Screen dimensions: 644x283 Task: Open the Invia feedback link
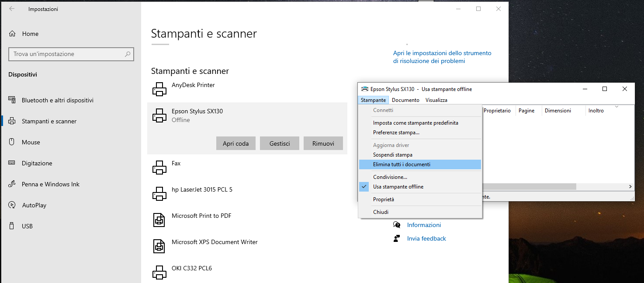pyautogui.click(x=426, y=238)
